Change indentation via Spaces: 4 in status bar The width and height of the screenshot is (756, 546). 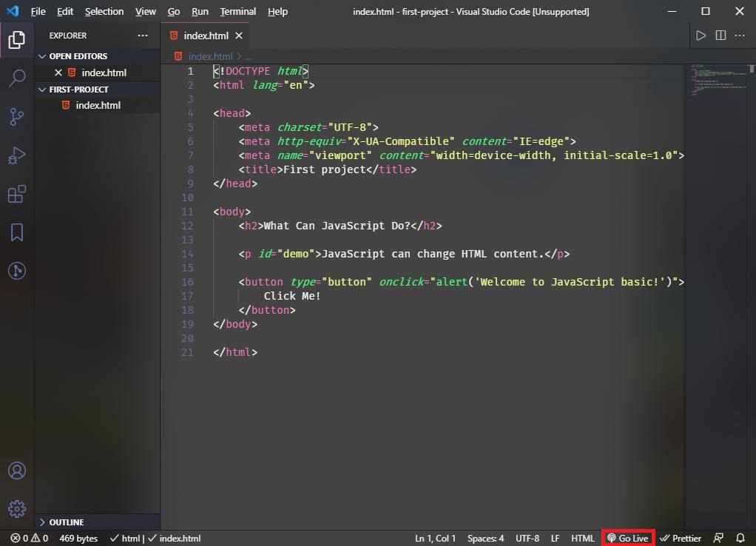click(x=485, y=538)
